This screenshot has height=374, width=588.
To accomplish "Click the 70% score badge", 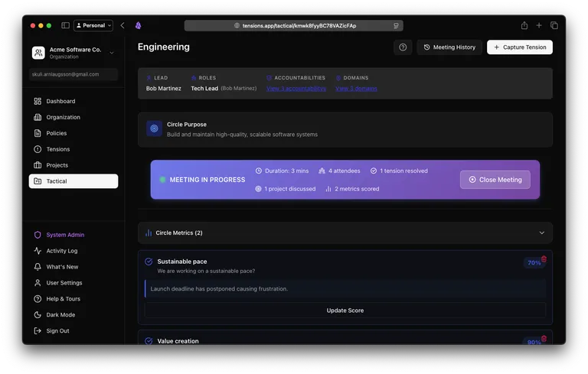I will click(x=533, y=263).
